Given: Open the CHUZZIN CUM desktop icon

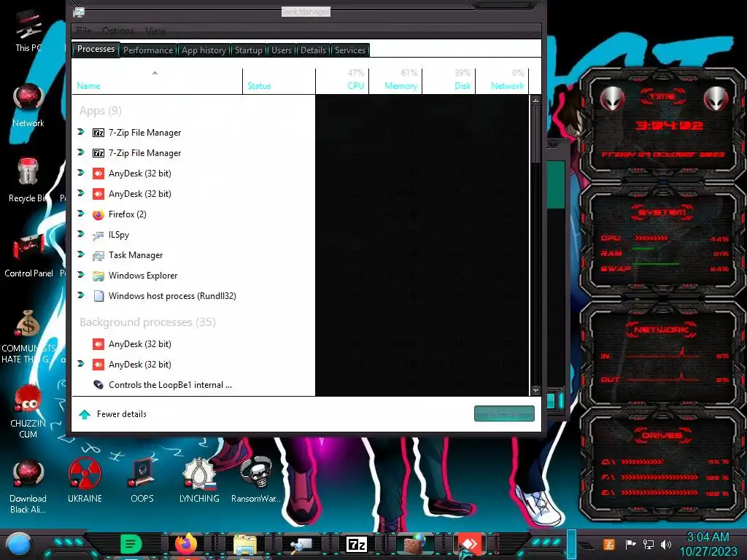Looking at the screenshot, I should pyautogui.click(x=28, y=411).
